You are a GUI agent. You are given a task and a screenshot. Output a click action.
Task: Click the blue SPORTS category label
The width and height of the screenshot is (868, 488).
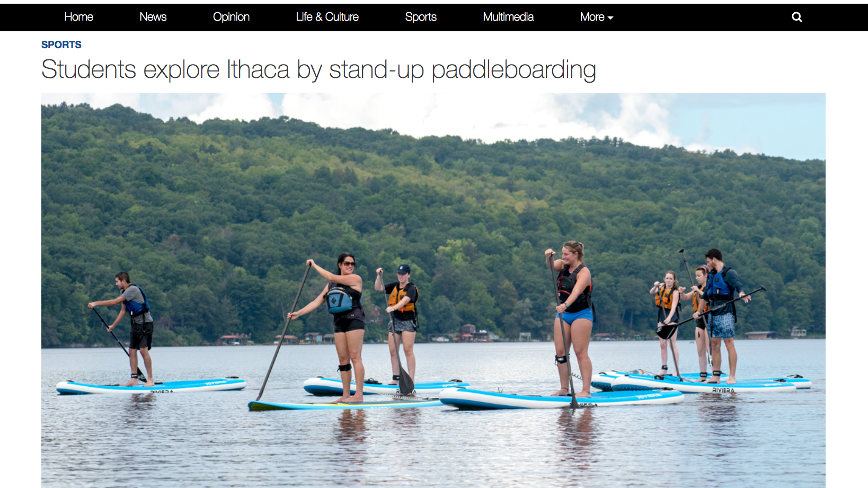61,45
